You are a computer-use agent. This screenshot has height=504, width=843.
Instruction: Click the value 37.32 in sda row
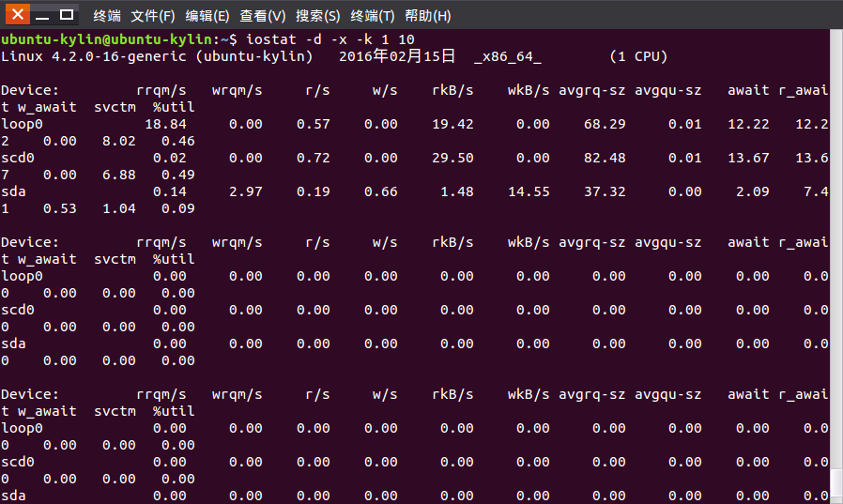coord(605,191)
